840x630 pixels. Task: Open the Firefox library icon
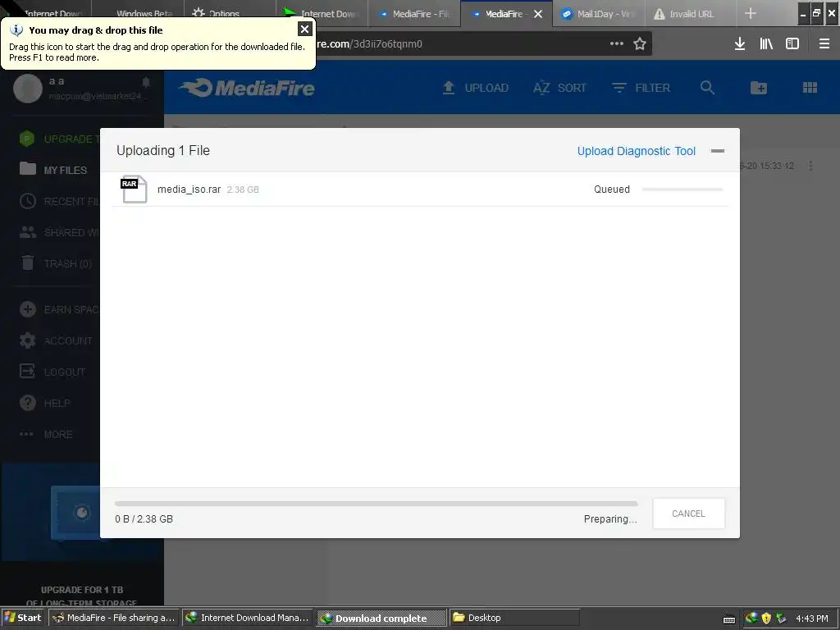coord(766,43)
